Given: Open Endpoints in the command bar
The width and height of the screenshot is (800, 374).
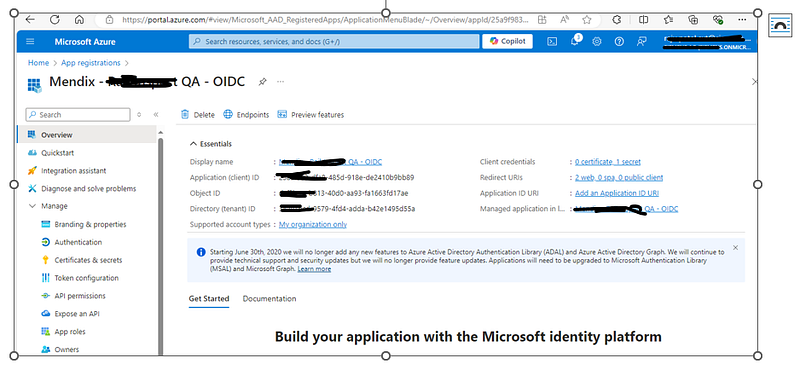Looking at the screenshot, I should pyautogui.click(x=246, y=115).
